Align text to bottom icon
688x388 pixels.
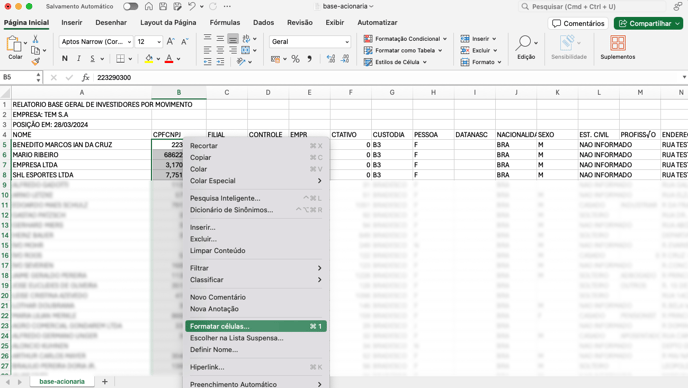(x=233, y=39)
